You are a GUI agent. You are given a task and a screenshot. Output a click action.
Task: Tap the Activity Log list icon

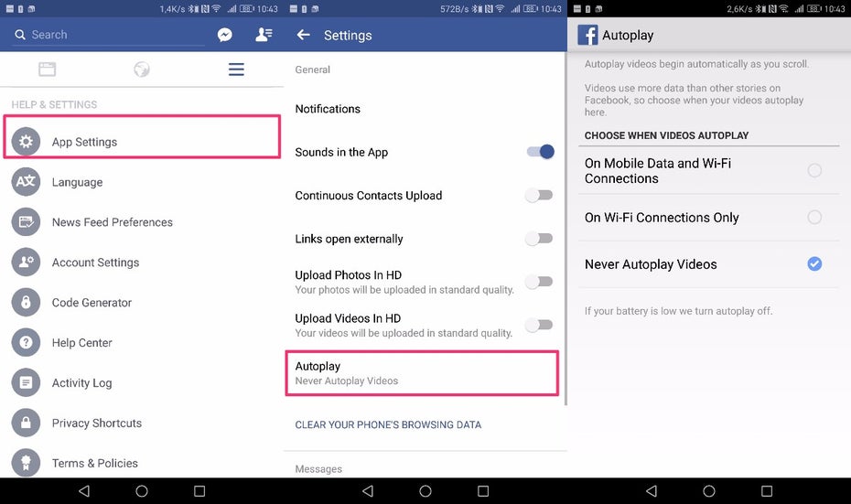point(26,382)
